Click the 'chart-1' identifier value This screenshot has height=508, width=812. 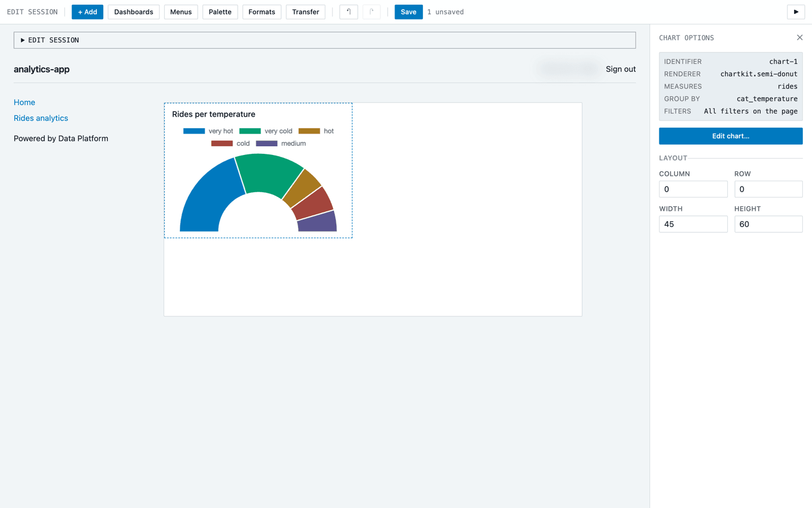pyautogui.click(x=783, y=62)
